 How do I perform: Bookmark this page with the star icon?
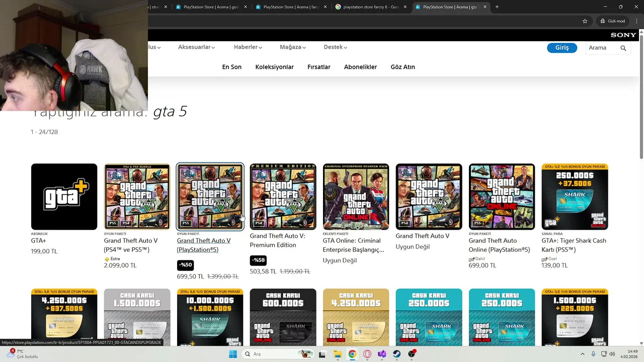click(585, 21)
